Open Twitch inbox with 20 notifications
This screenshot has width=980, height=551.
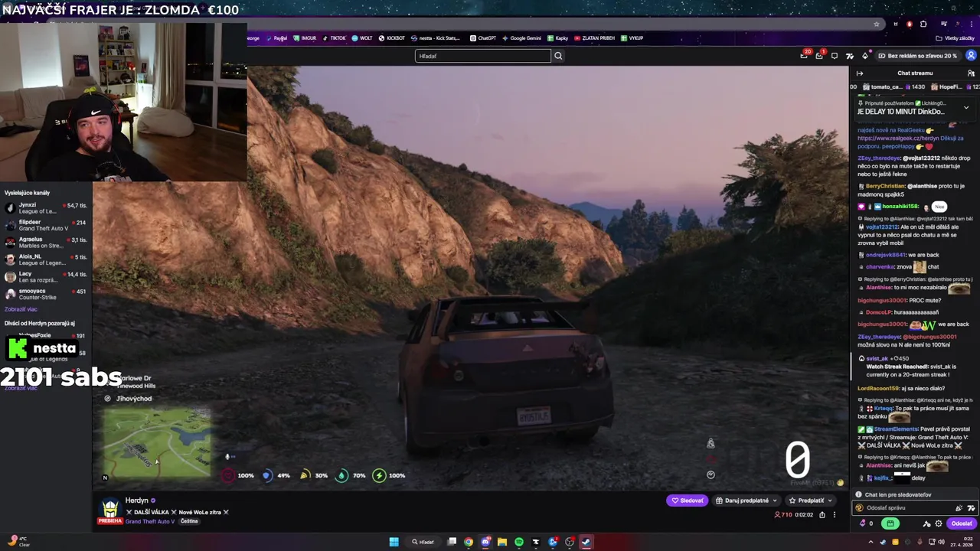804,56
